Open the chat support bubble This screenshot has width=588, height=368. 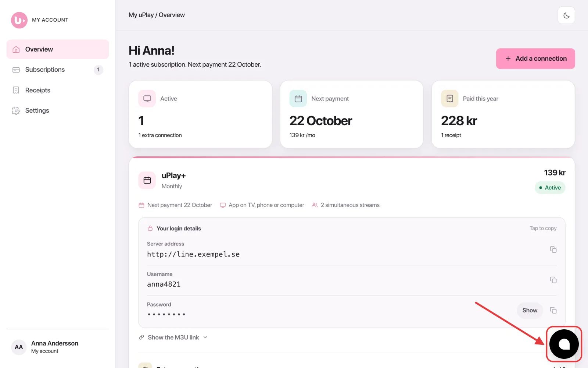[x=564, y=344]
